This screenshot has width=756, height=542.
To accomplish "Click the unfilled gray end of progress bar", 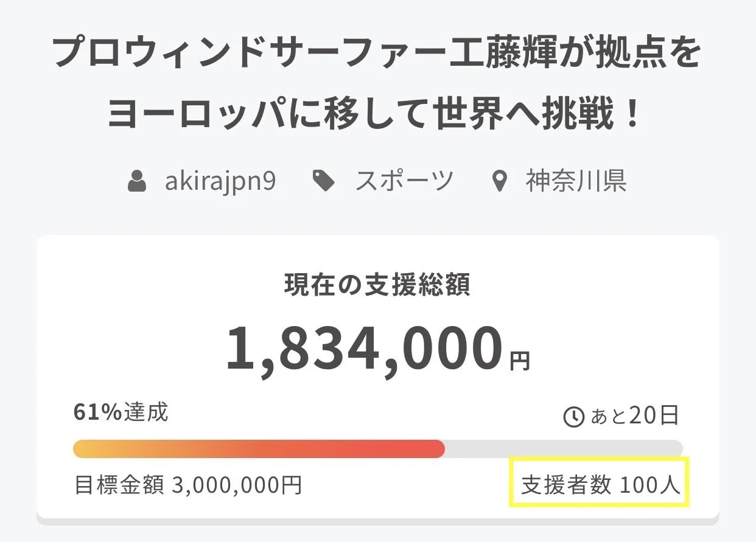I will click(x=563, y=449).
